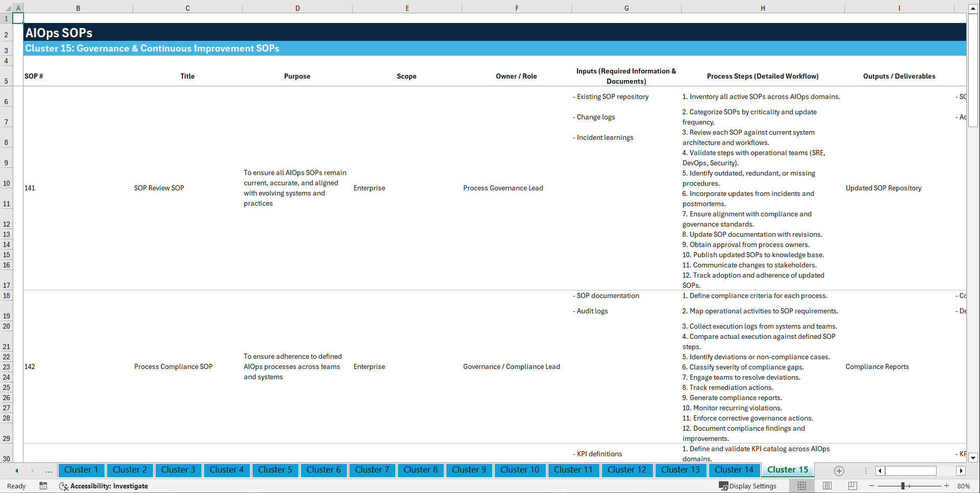Switch to Normal view in status bar
The width and height of the screenshot is (980, 493).
point(801,486)
